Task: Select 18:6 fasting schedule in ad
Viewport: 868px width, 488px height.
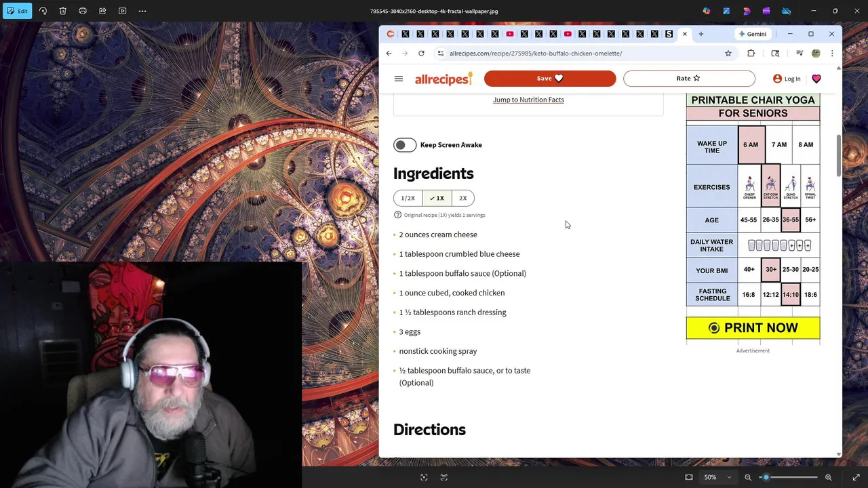Action: click(x=810, y=295)
